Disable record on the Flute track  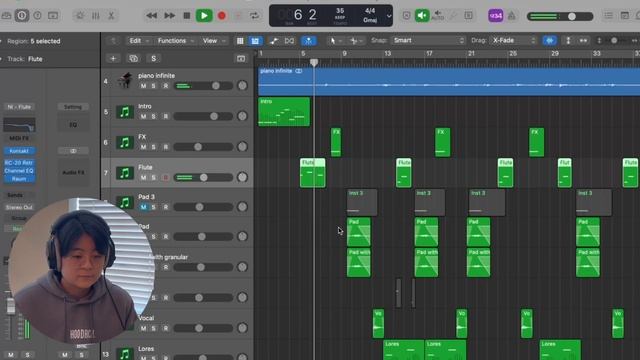tap(165, 178)
